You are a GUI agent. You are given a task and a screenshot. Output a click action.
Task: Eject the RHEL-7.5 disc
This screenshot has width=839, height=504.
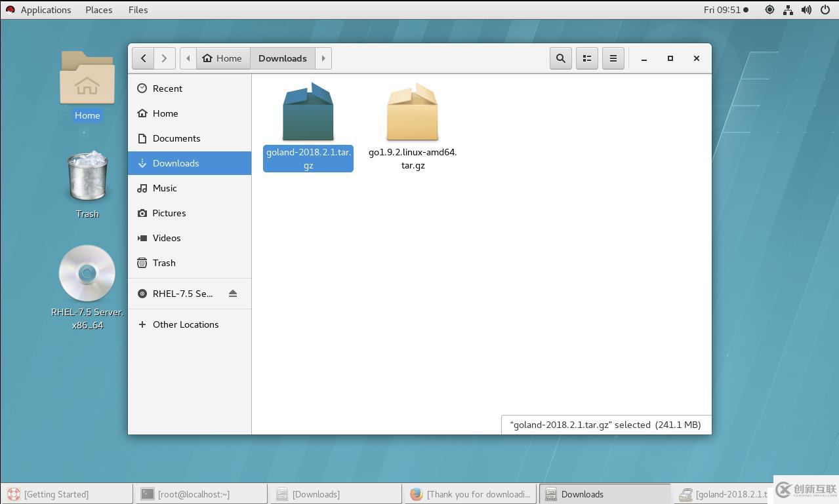(233, 294)
